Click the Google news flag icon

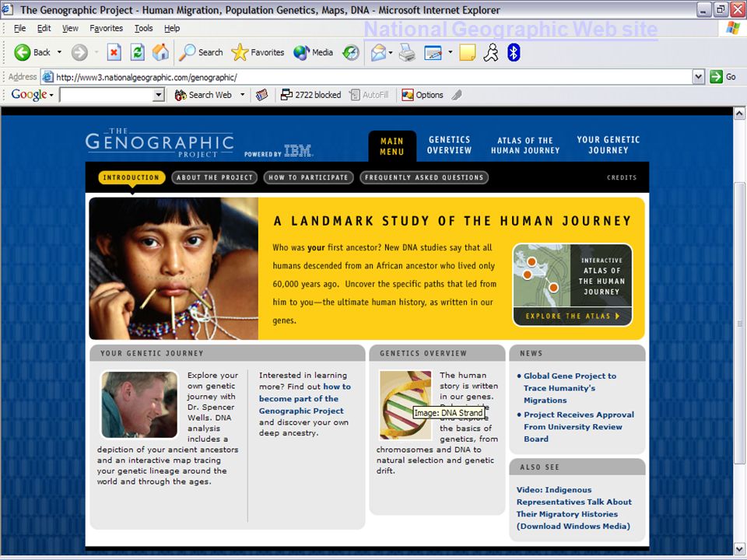261,95
